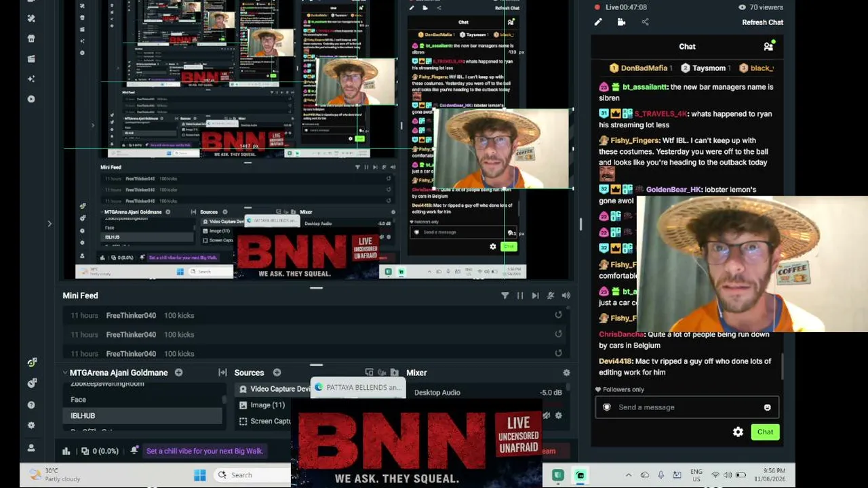Replay the first FreeThinker040 100 kicks alert

[x=558, y=314]
